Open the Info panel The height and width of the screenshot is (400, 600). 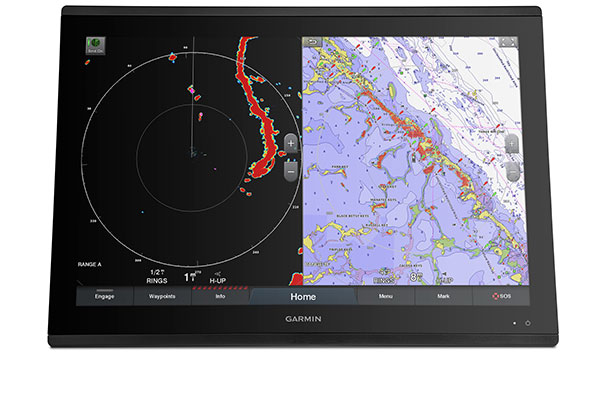220,296
